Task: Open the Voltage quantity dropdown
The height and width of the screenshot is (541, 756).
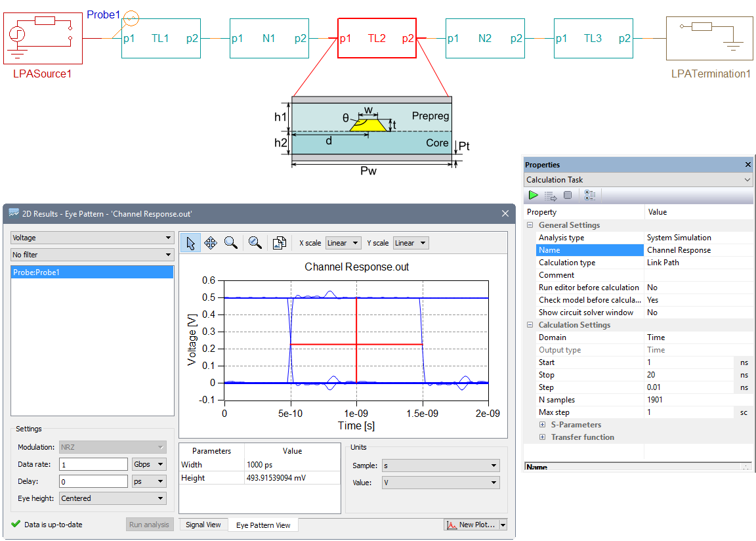Action: (x=93, y=238)
